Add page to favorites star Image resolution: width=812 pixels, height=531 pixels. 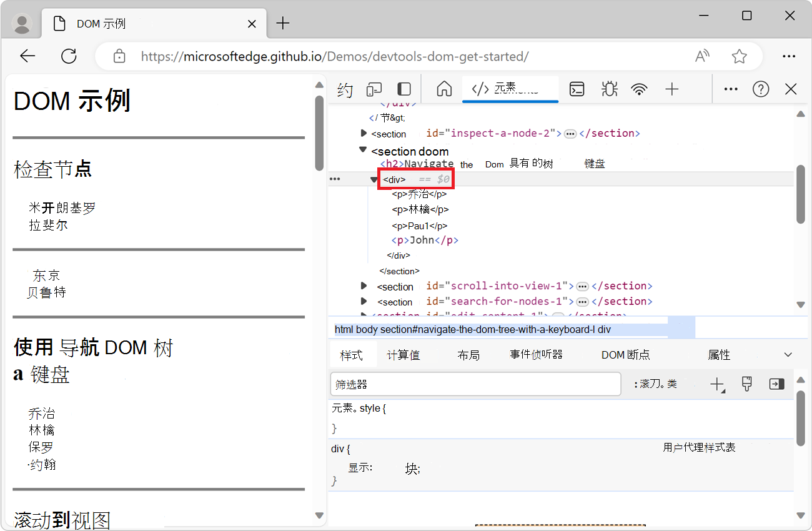tap(740, 56)
